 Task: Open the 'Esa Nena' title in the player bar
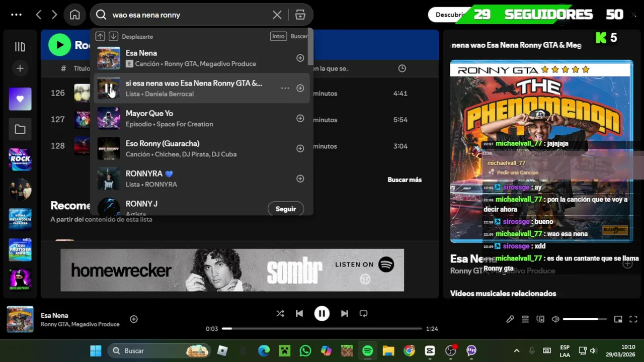point(54,315)
